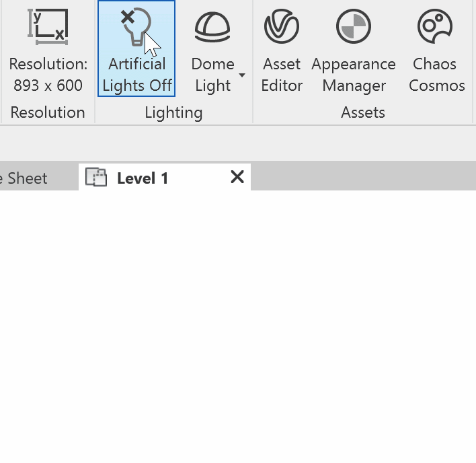Click the Dome Light dome icon
Viewport: 476px width, 463px height.
pyautogui.click(x=212, y=27)
